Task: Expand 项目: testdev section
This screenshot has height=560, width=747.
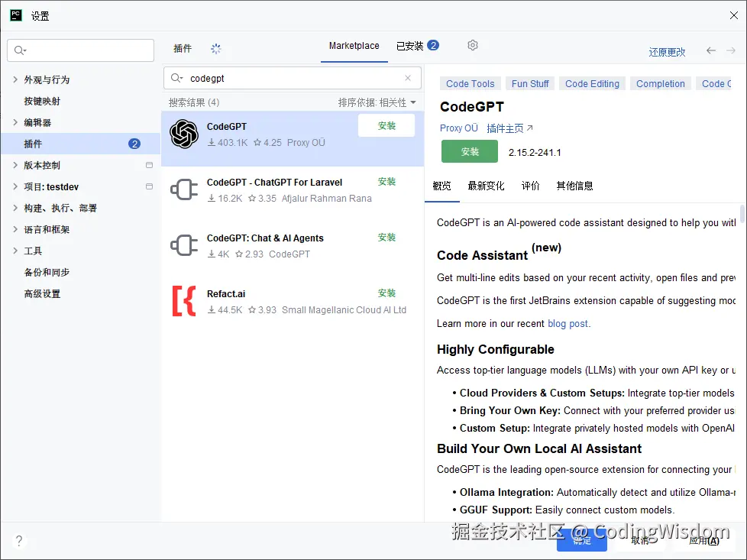Action: coord(15,186)
